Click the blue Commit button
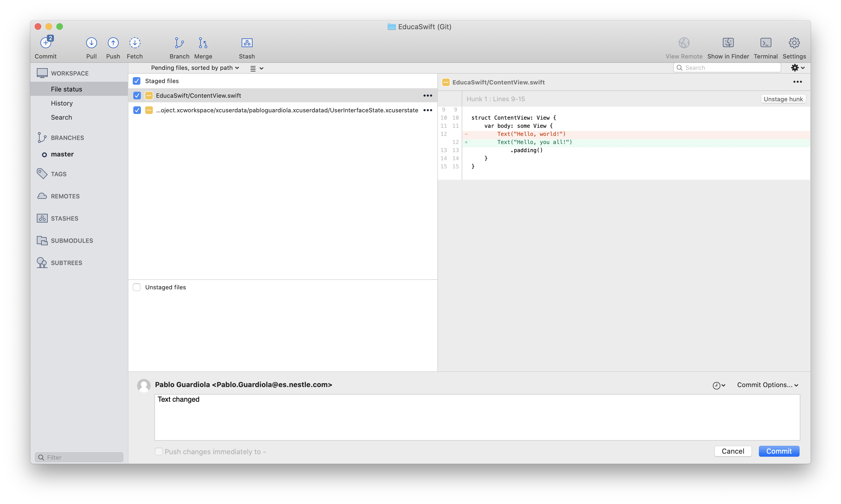The image size is (841, 504). point(778,451)
